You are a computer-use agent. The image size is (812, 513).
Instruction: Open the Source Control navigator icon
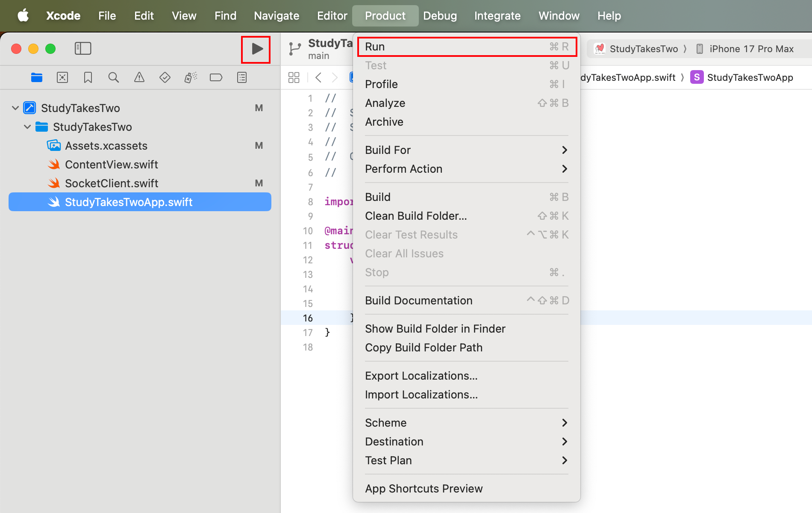[62, 77]
